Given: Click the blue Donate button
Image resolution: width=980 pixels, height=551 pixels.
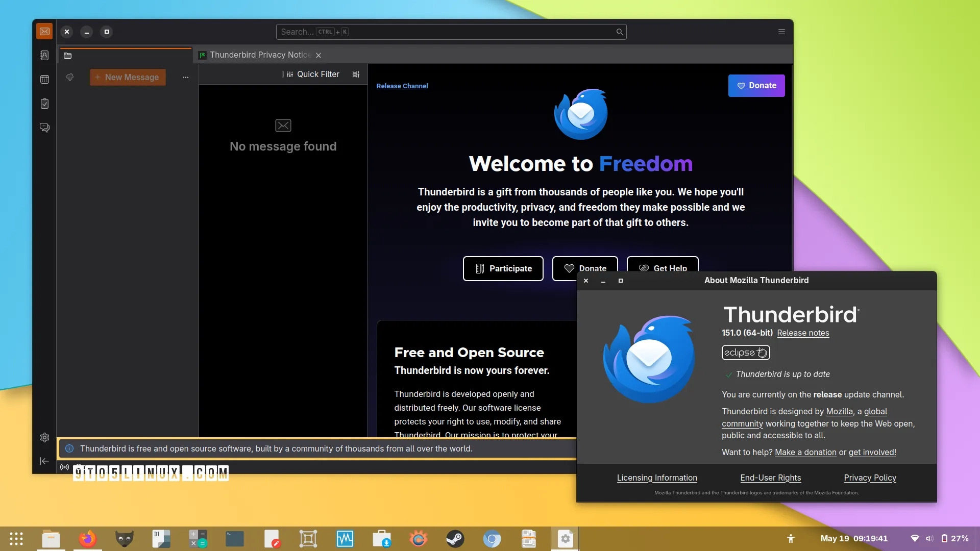Looking at the screenshot, I should (756, 86).
